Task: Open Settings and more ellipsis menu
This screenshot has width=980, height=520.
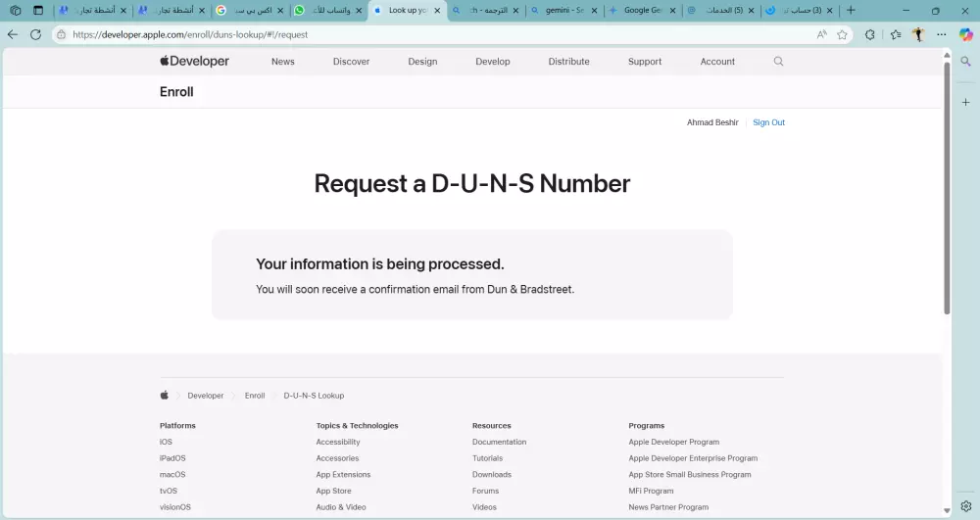Action: coord(941,35)
